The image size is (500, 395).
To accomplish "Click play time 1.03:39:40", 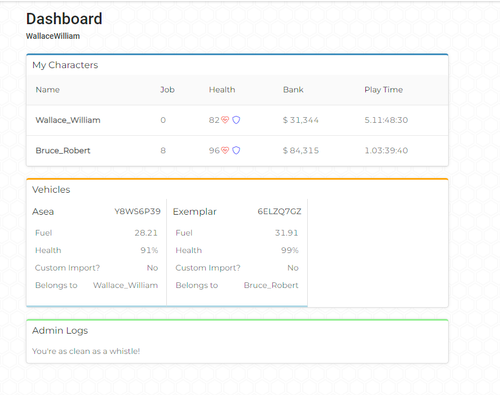I will [386, 151].
